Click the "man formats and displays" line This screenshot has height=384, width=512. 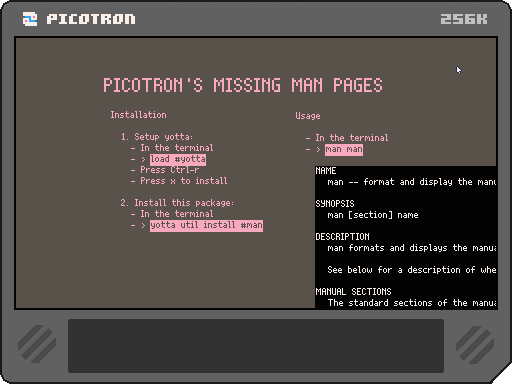(x=412, y=248)
